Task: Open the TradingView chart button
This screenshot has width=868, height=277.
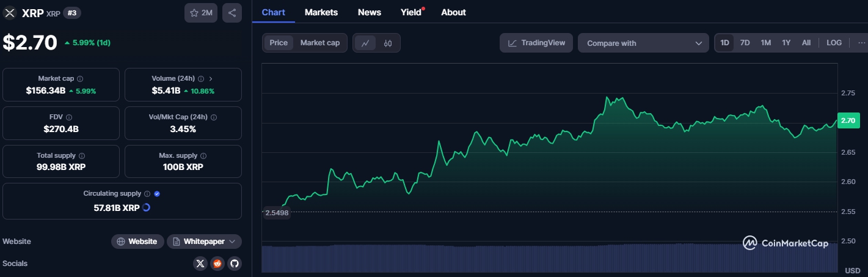Action: [x=536, y=43]
